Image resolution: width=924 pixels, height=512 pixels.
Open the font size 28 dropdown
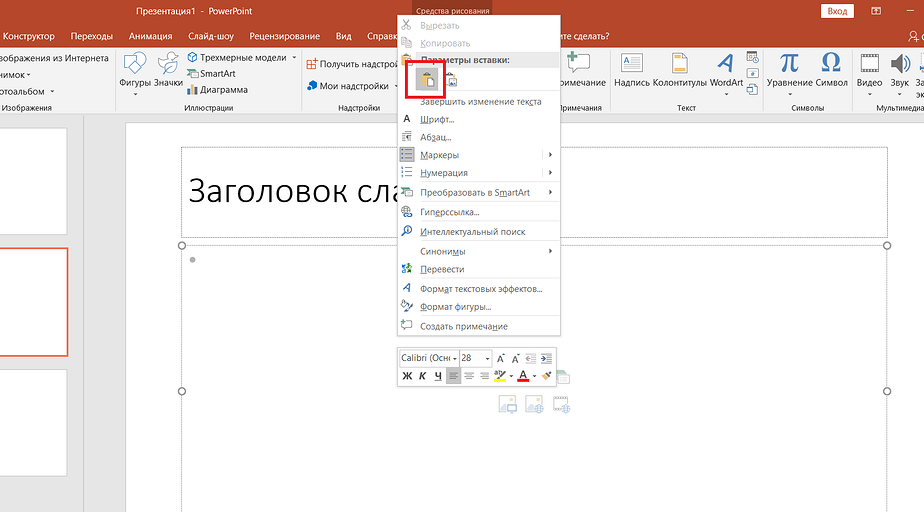(x=487, y=358)
